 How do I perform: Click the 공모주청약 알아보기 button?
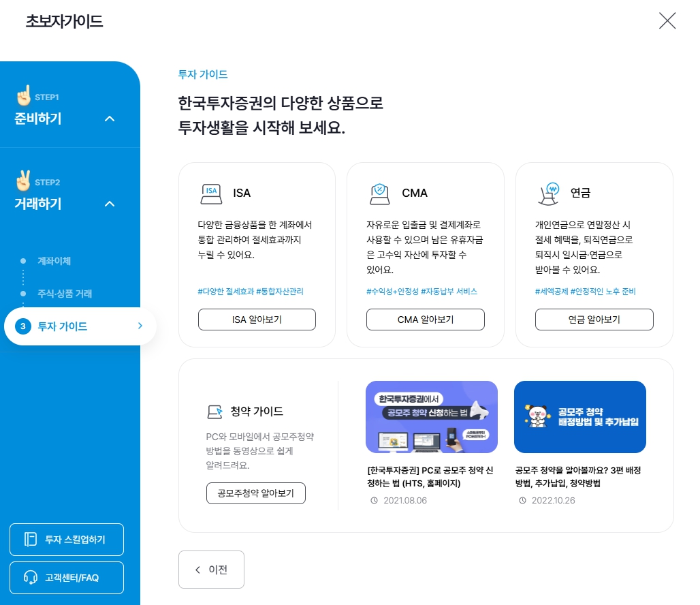point(256,493)
